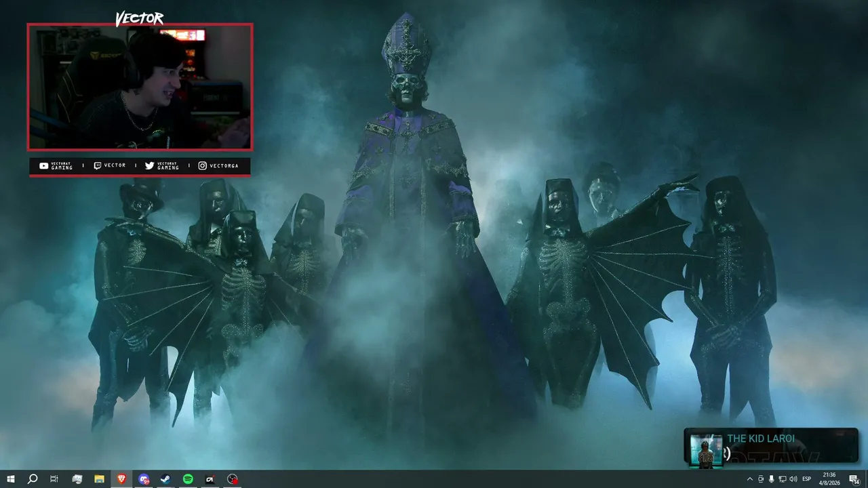868x488 pixels.
Task: Open the notification center with 14 notifications
Action: 854,479
